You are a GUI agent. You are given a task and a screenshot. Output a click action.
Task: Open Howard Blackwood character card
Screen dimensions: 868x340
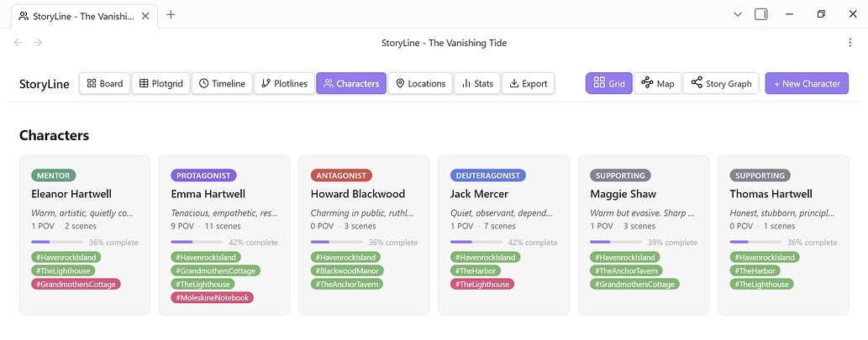click(x=364, y=235)
